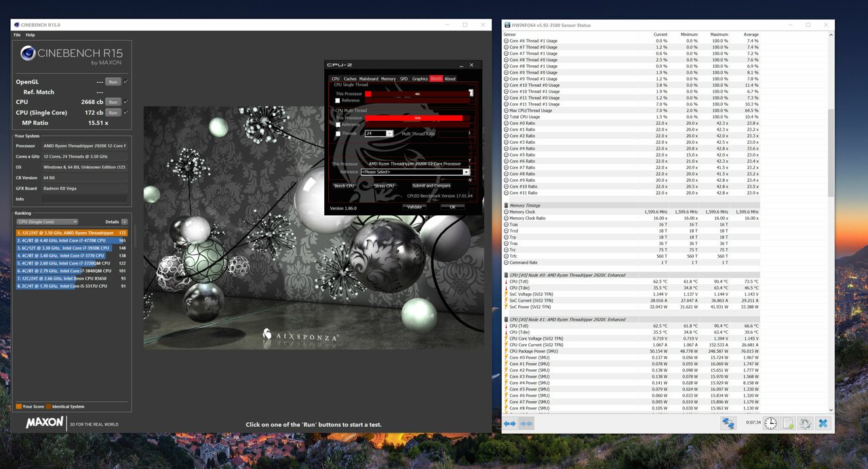
Task: Toggle Threads checkbox in CPU-Z
Action: point(338,134)
